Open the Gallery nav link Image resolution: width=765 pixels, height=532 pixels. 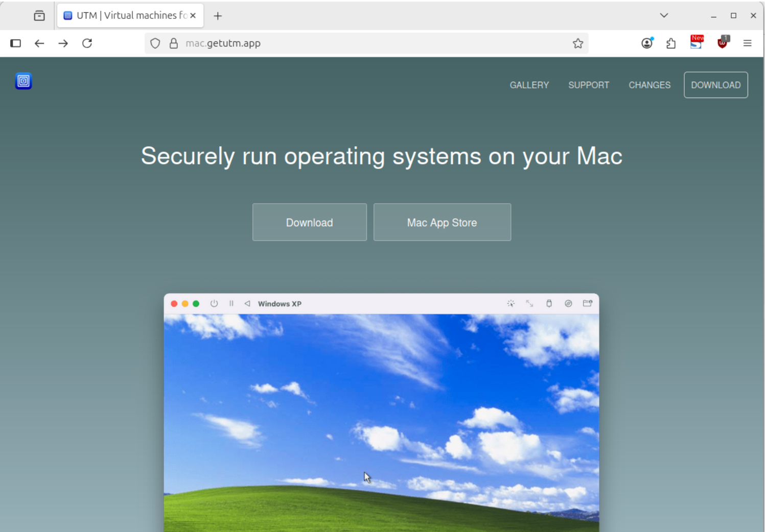pyautogui.click(x=529, y=85)
